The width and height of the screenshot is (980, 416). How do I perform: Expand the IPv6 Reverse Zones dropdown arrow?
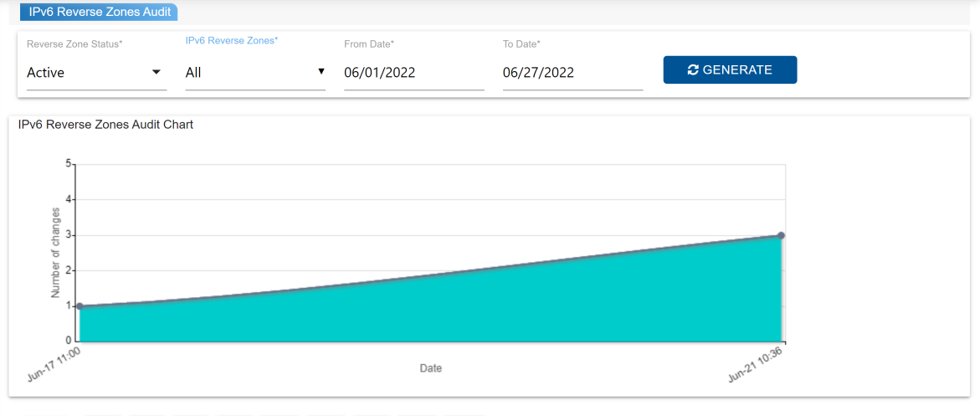tap(321, 72)
